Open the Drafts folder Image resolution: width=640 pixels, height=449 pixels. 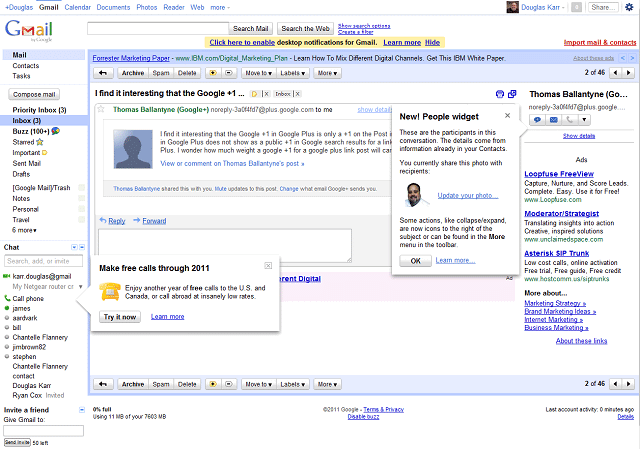click(21, 174)
